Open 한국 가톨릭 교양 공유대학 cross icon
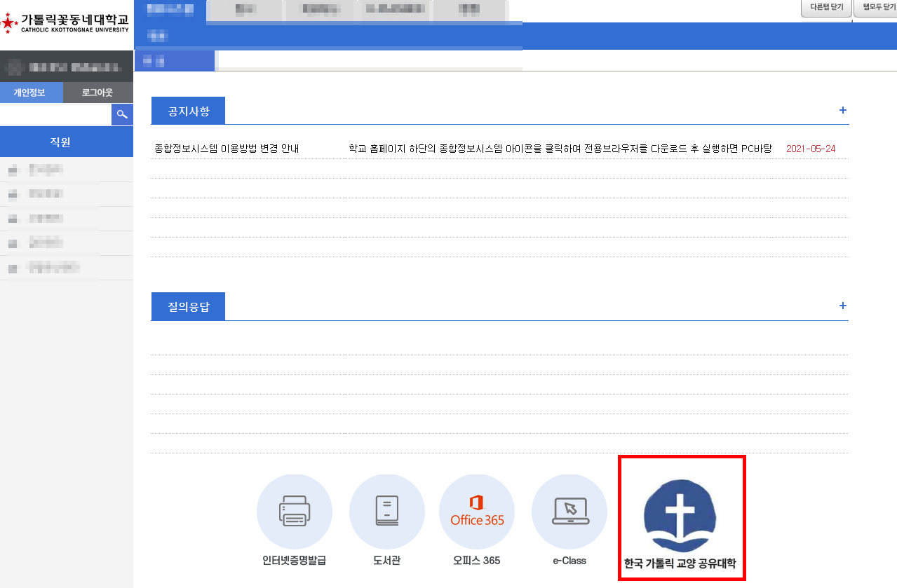 pyautogui.click(x=680, y=515)
